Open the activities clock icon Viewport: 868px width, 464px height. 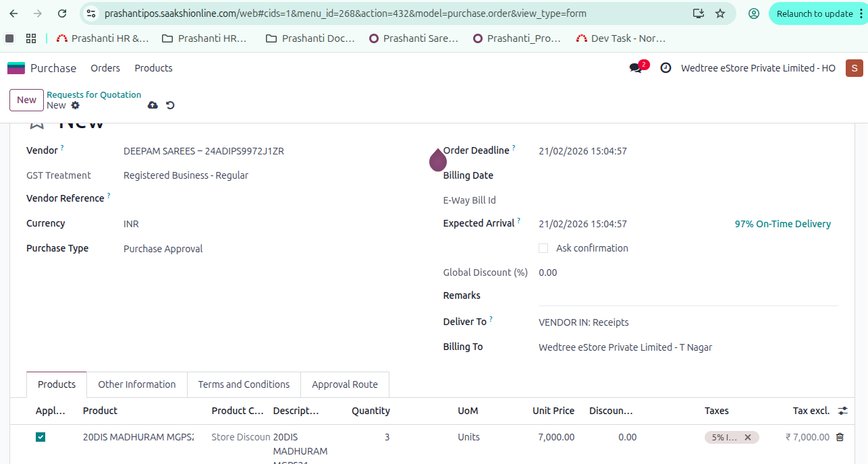pyautogui.click(x=666, y=68)
